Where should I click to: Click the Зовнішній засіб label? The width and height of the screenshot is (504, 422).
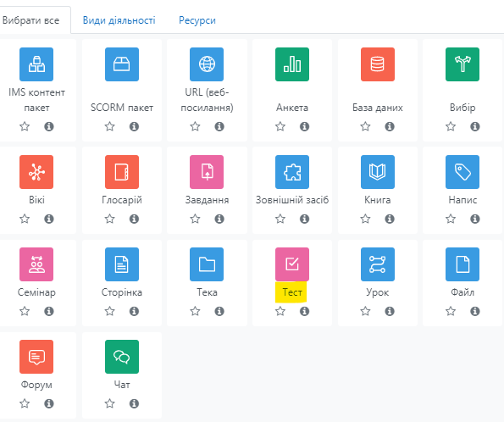coord(292,200)
